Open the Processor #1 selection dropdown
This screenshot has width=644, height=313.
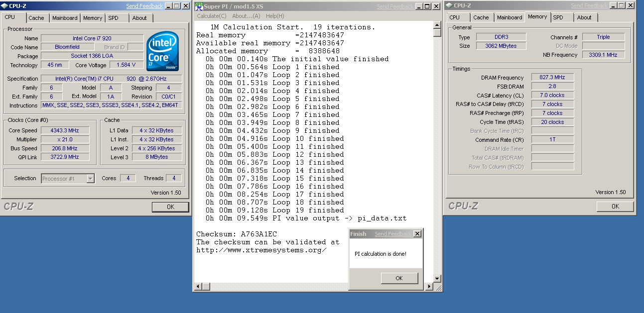coord(90,179)
